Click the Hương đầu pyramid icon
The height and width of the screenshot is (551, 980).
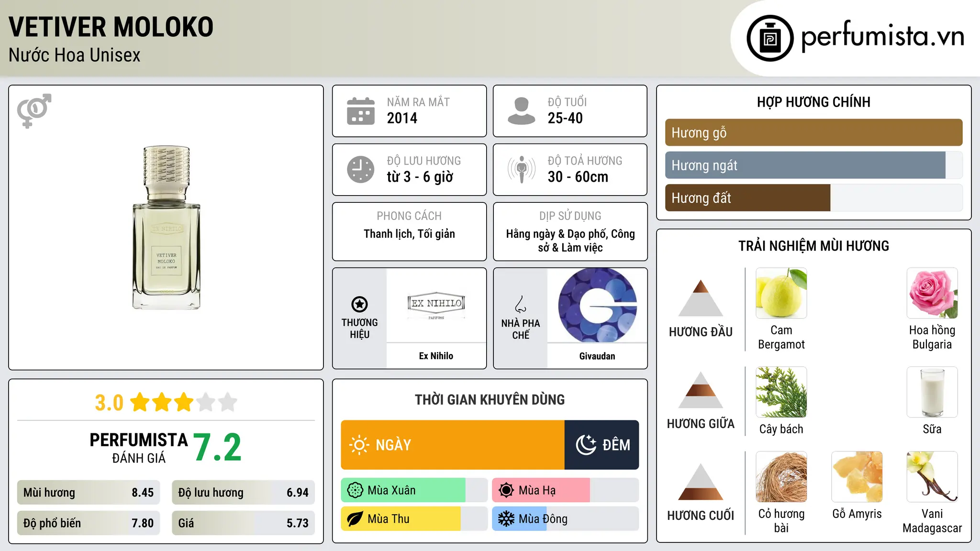(x=701, y=298)
